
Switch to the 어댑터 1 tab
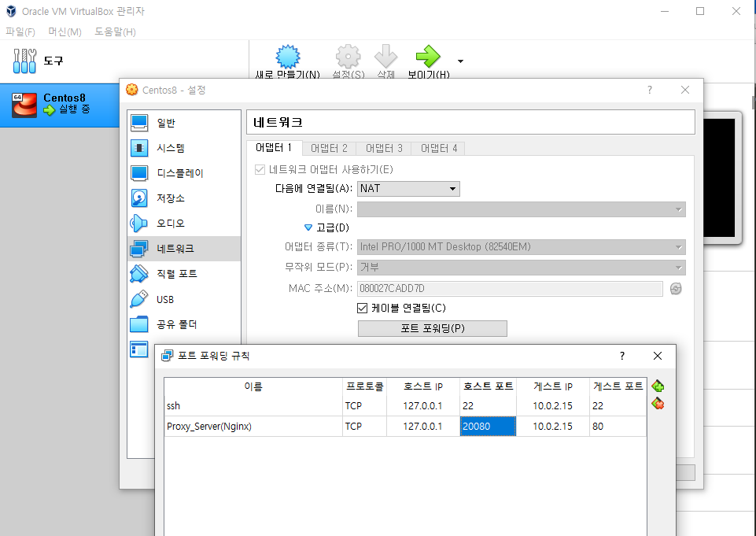pyautogui.click(x=274, y=148)
